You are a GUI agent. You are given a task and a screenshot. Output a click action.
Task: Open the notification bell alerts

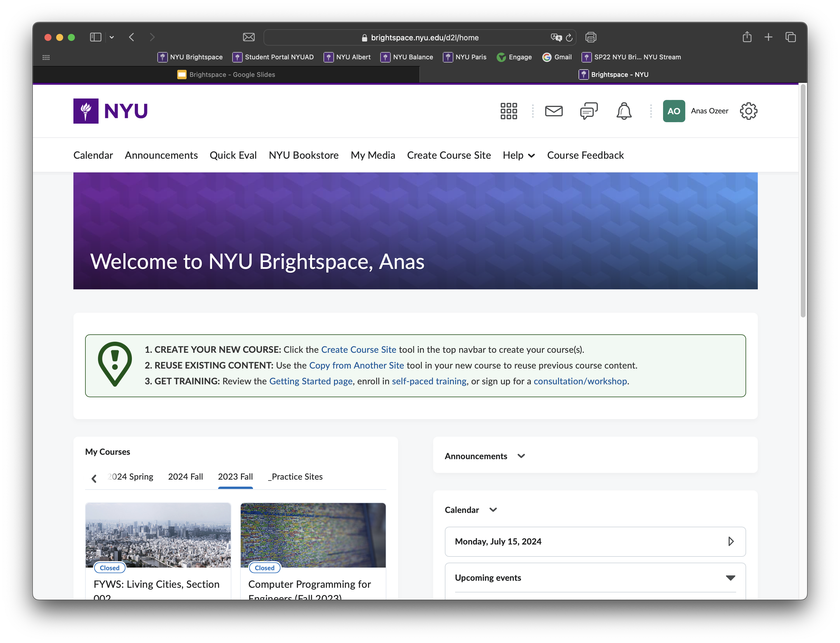tap(624, 111)
